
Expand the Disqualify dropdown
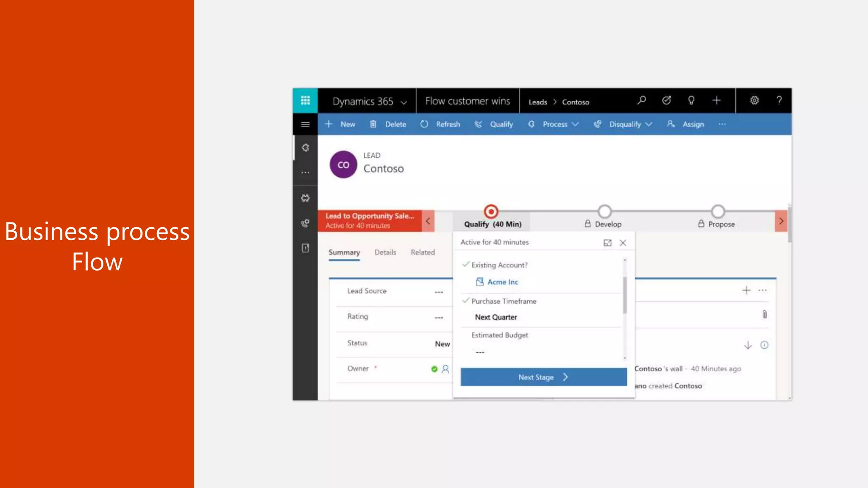tap(648, 124)
